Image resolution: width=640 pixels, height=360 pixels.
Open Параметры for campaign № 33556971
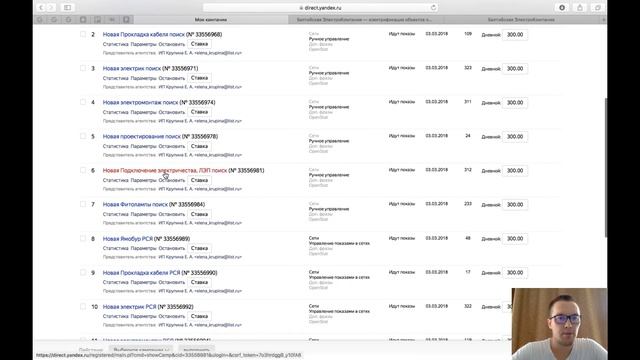point(143,78)
